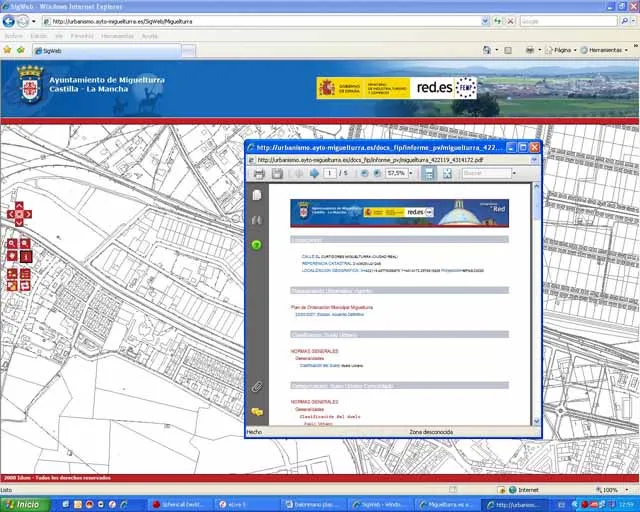
Task: Click the center button of the map pan cross
Action: pos(19,214)
